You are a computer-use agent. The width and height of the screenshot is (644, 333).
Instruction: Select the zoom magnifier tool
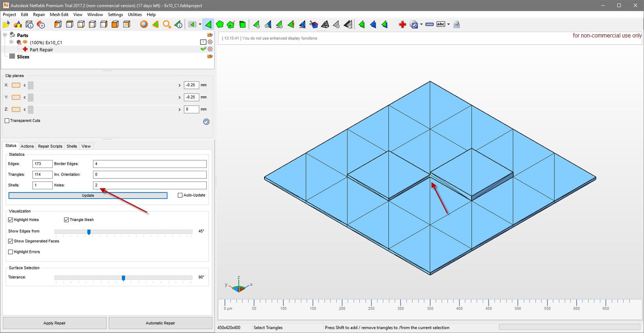click(167, 25)
